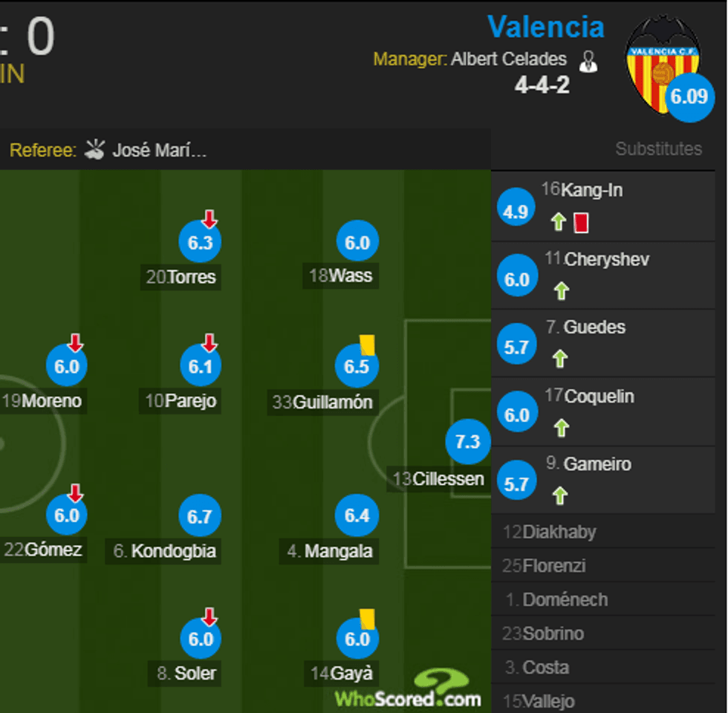This screenshot has height=713, width=728.
Task: Click the referee whistle icon
Action: coord(95,149)
